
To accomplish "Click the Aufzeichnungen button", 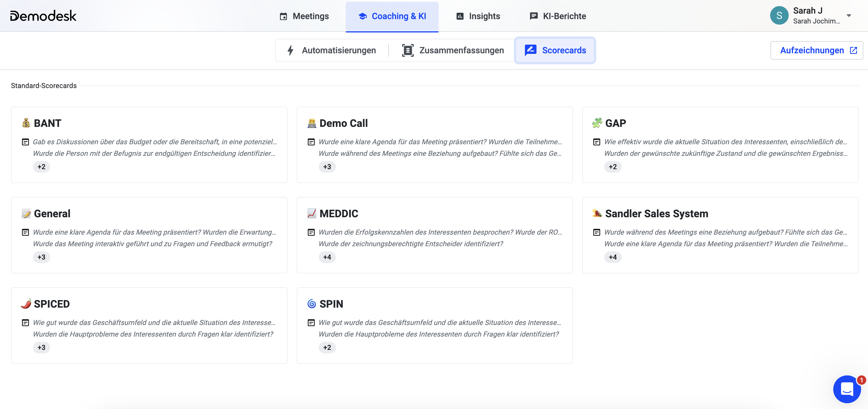I will pos(812,50).
